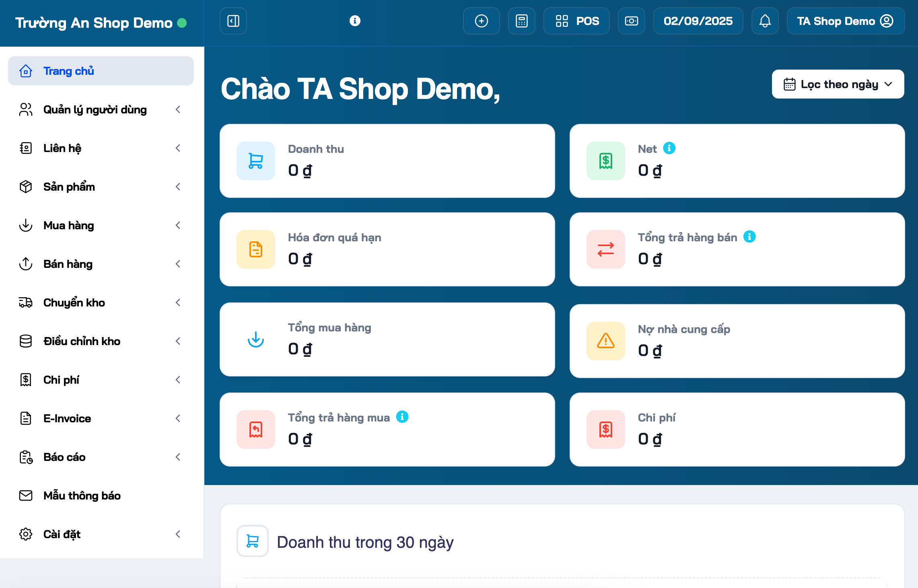
Task: Click the info icon beside Tổng trả hàng bán
Action: click(x=749, y=237)
